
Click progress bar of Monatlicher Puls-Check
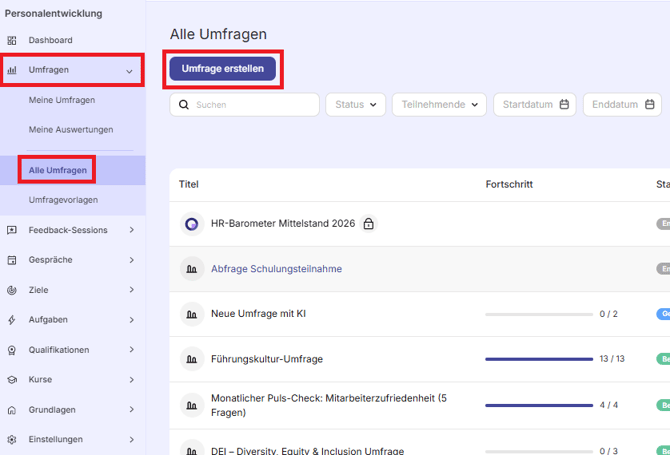(539, 405)
